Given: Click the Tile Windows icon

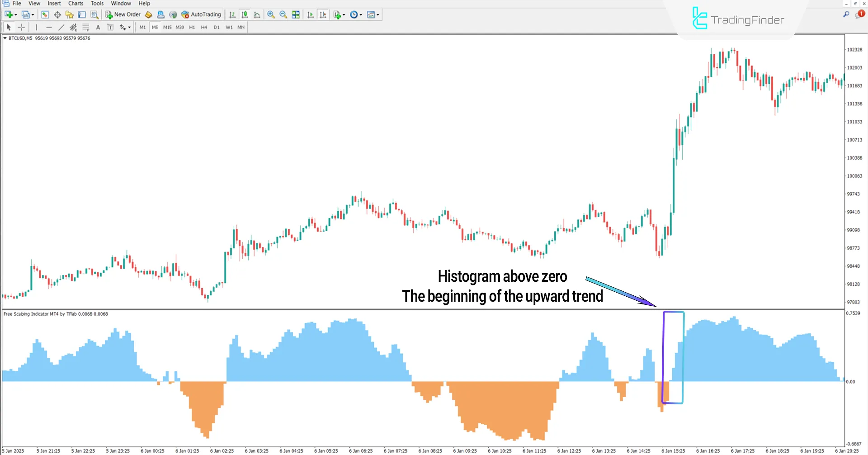Looking at the screenshot, I should (x=296, y=14).
